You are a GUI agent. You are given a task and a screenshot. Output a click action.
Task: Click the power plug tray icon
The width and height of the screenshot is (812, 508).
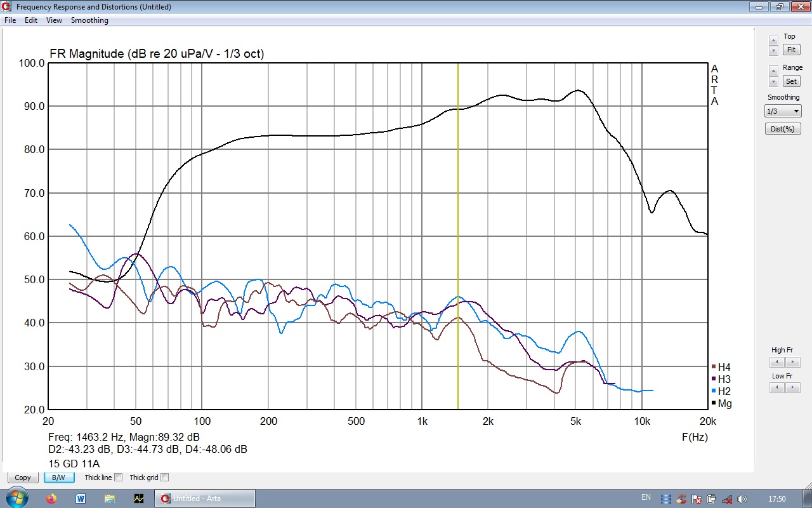point(712,498)
